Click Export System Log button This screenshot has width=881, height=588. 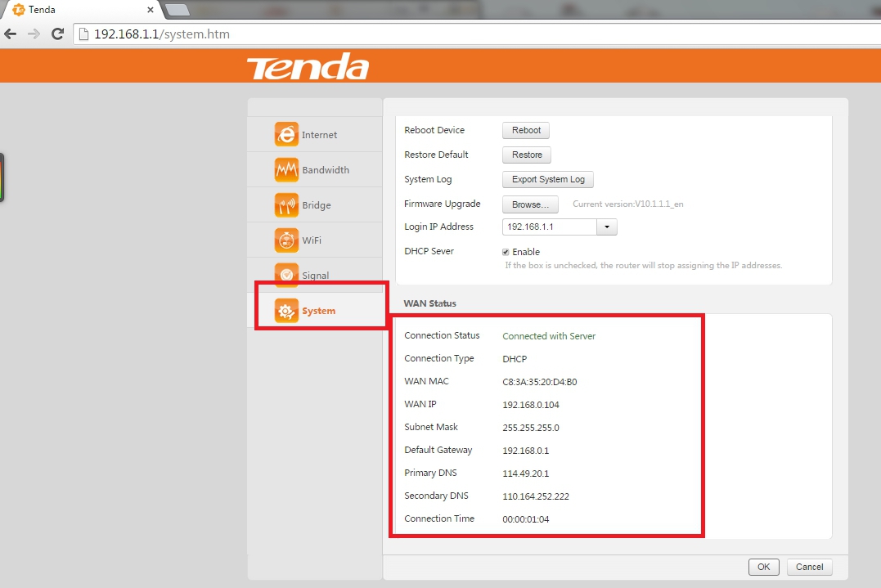pos(548,180)
